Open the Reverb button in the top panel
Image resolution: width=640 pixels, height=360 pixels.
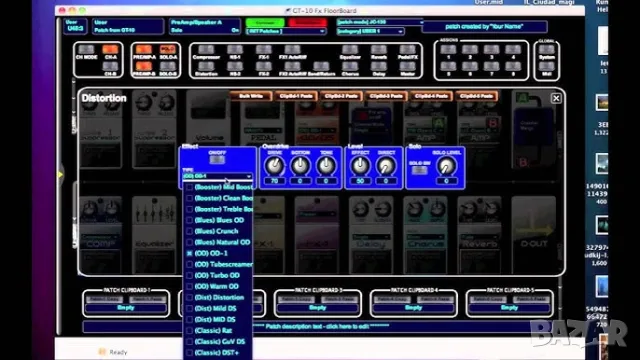coord(379,50)
